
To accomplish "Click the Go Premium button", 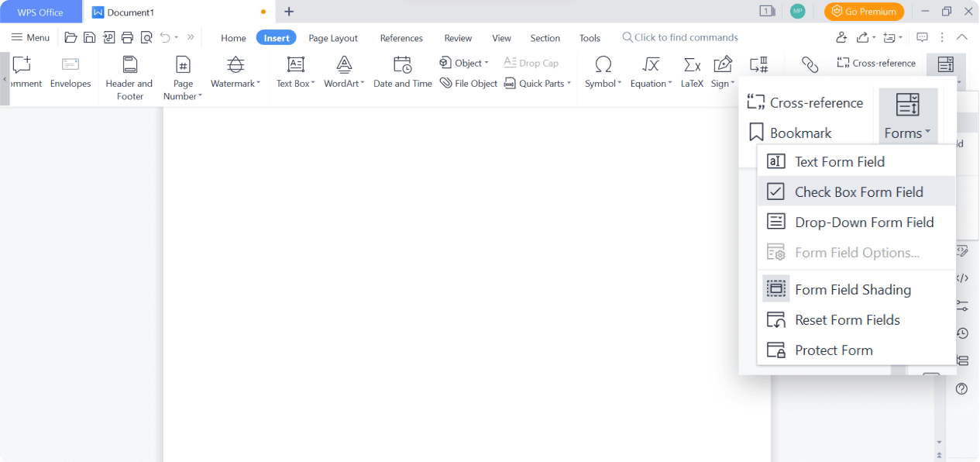I will pos(864,12).
